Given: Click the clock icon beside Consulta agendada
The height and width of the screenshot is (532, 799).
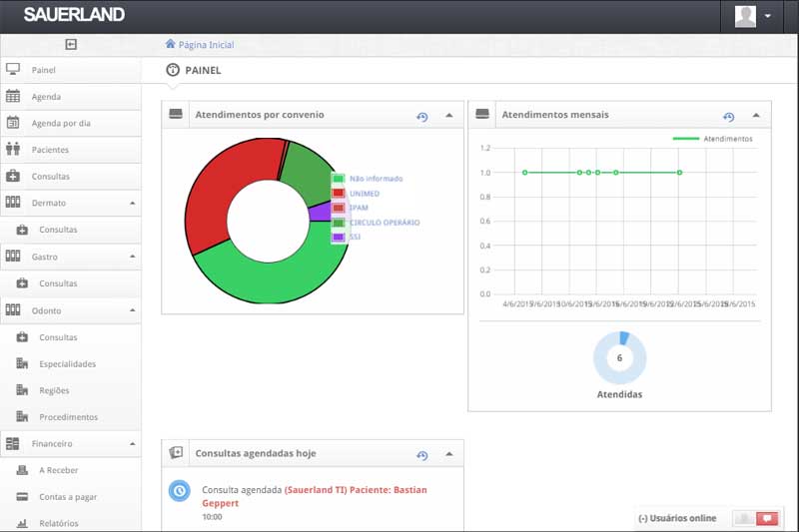Looking at the screenshot, I should pos(180,491).
